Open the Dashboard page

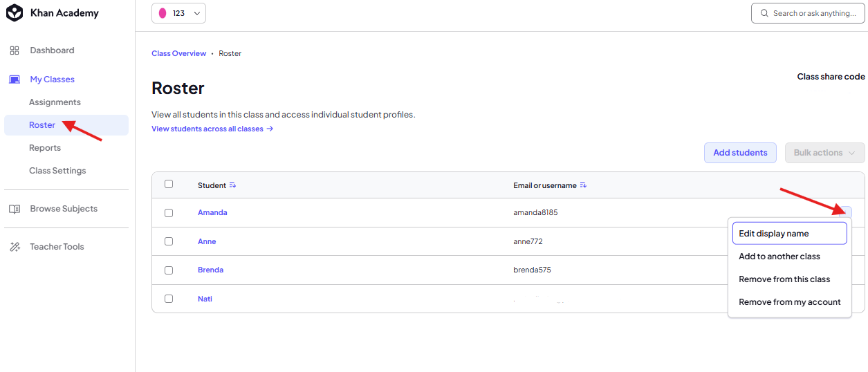(52, 50)
